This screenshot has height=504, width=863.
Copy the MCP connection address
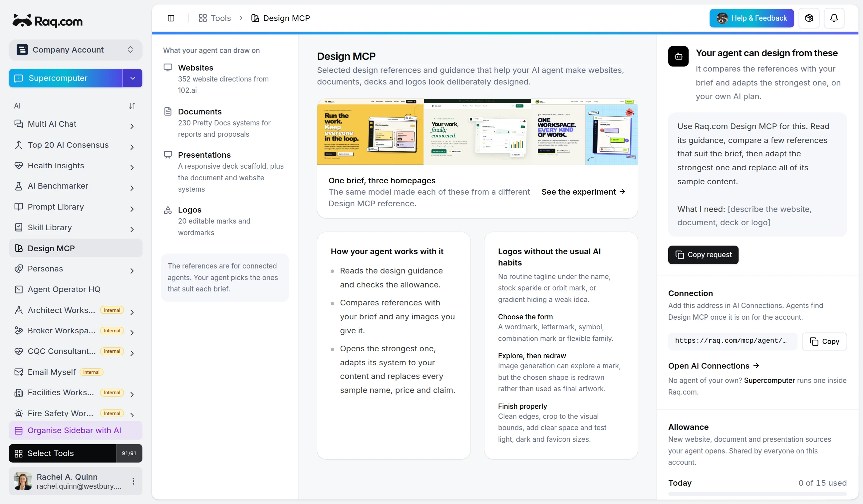(824, 341)
